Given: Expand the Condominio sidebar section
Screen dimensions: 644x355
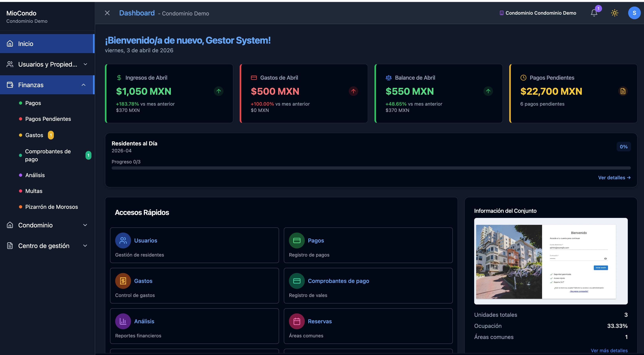Looking at the screenshot, I should click(x=85, y=225).
